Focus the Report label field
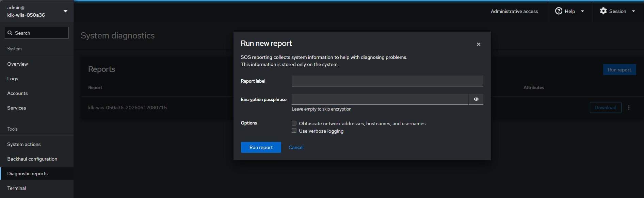644x198 pixels. 387,81
